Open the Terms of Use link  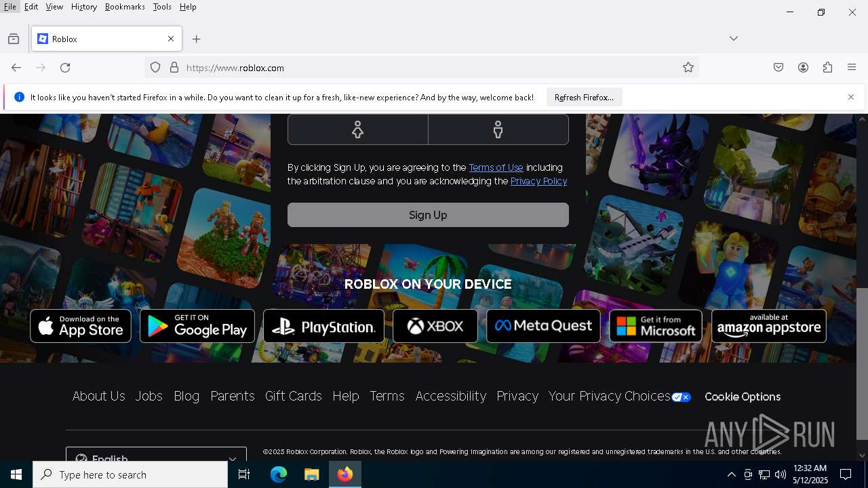coord(496,167)
